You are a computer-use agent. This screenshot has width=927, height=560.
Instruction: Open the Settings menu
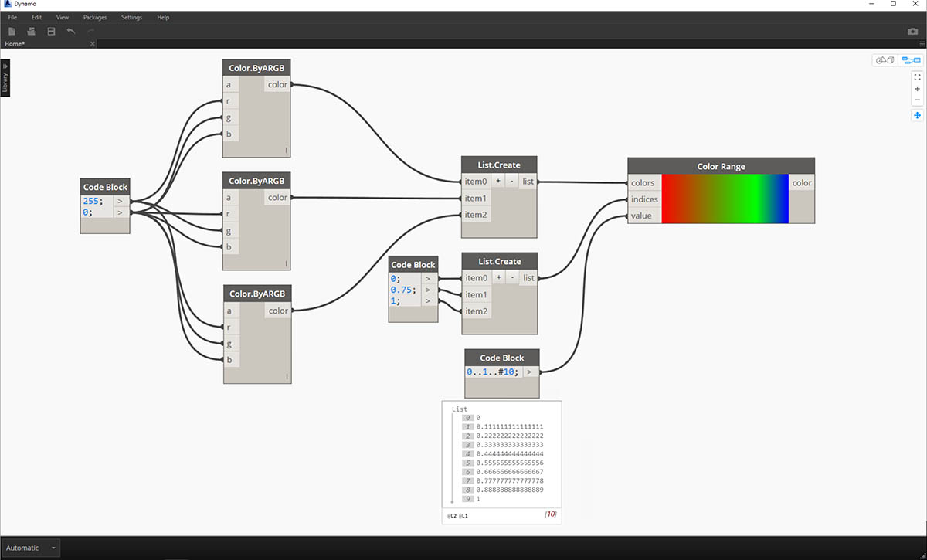coord(131,17)
